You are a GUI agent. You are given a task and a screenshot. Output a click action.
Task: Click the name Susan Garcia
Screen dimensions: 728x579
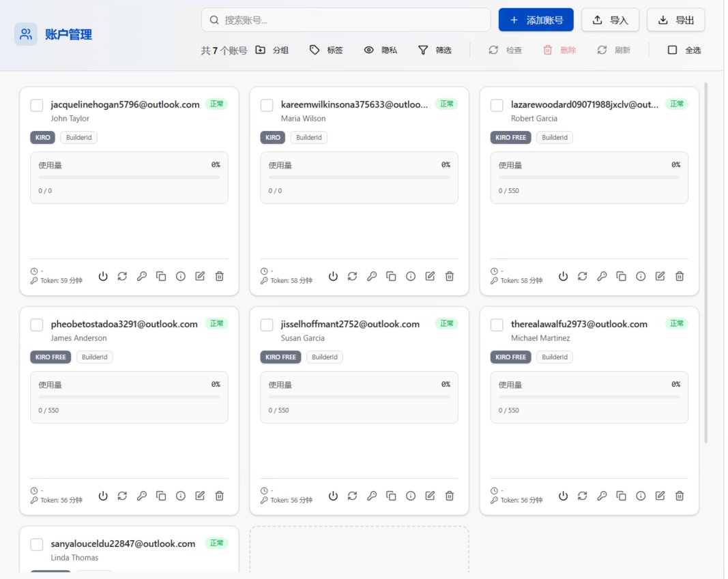303,338
